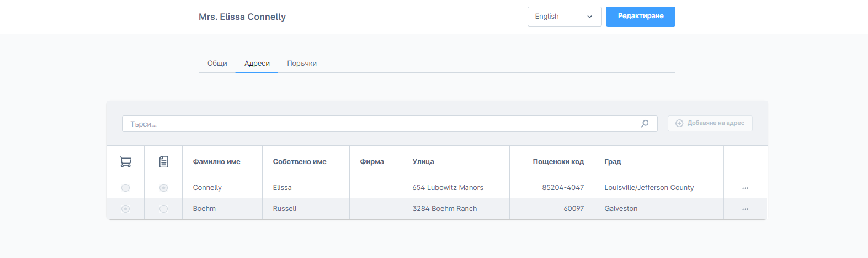
Task: Click the plus icon on Добавяне на адрес
Action: point(679,123)
